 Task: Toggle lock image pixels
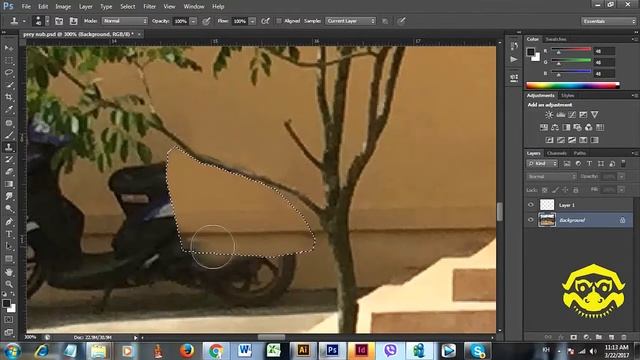(x=555, y=190)
